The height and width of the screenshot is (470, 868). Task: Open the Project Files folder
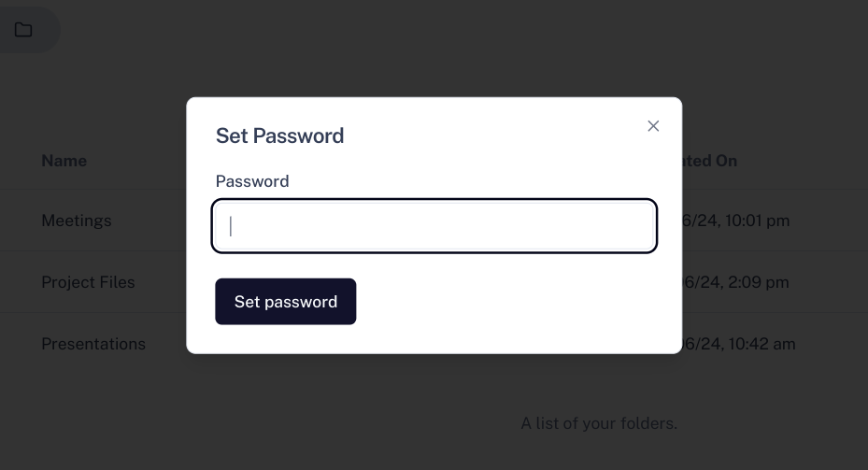tap(88, 282)
